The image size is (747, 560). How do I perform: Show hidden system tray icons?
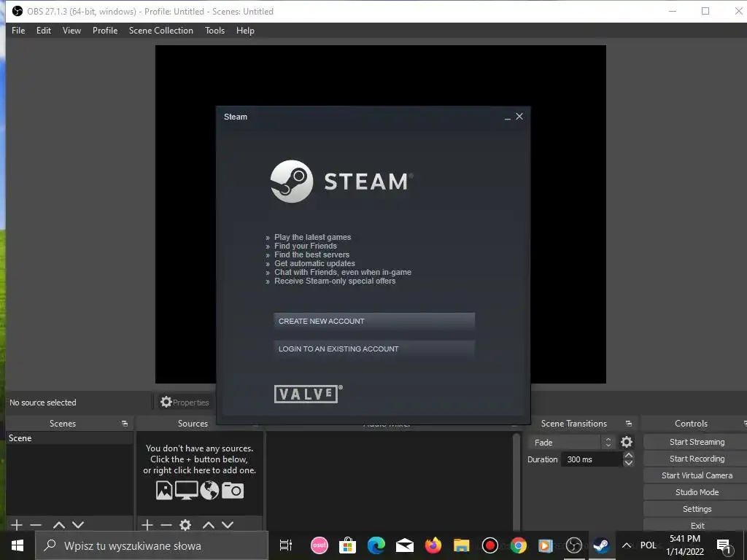(x=627, y=545)
